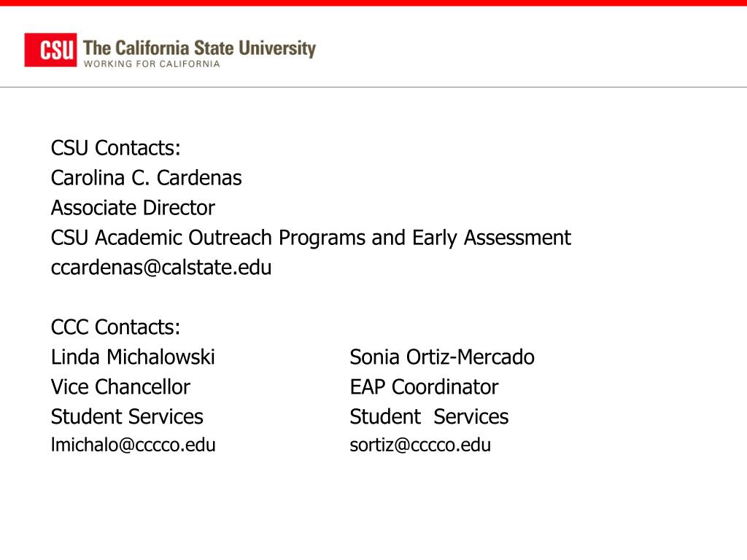Click the Vice Chancellor title text
This screenshot has width=747, height=560.
click(120, 387)
